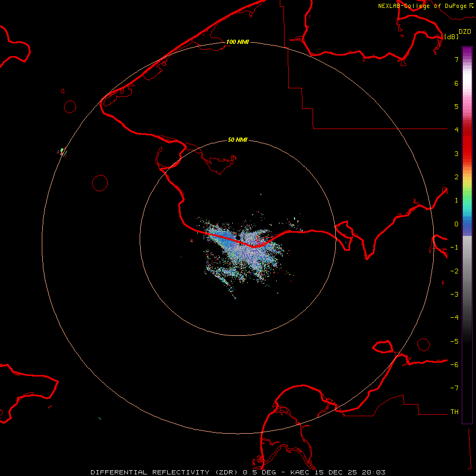Click the -1 value on the scale
Viewport: 476px width, 476px height.
coord(454,248)
